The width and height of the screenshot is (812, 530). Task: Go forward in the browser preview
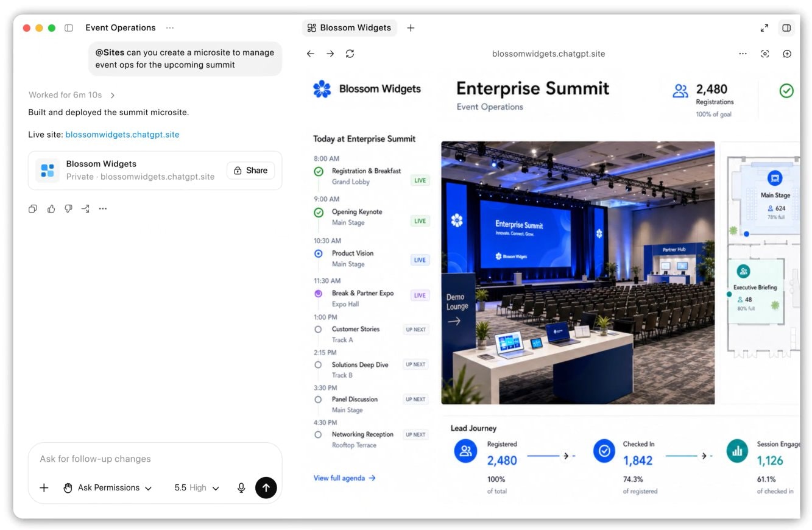(330, 54)
